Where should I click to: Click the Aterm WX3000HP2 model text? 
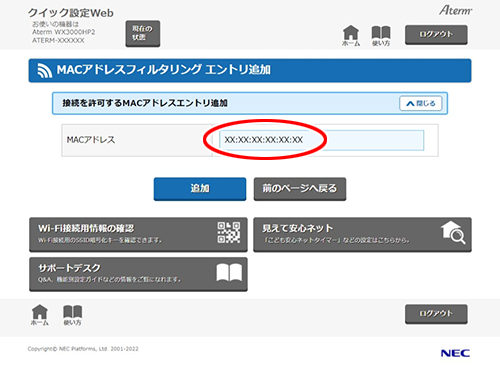click(x=63, y=32)
